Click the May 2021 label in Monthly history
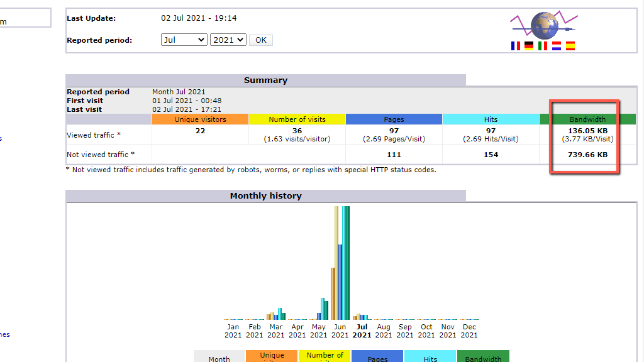Screen dimensions: 644x362 [319, 331]
